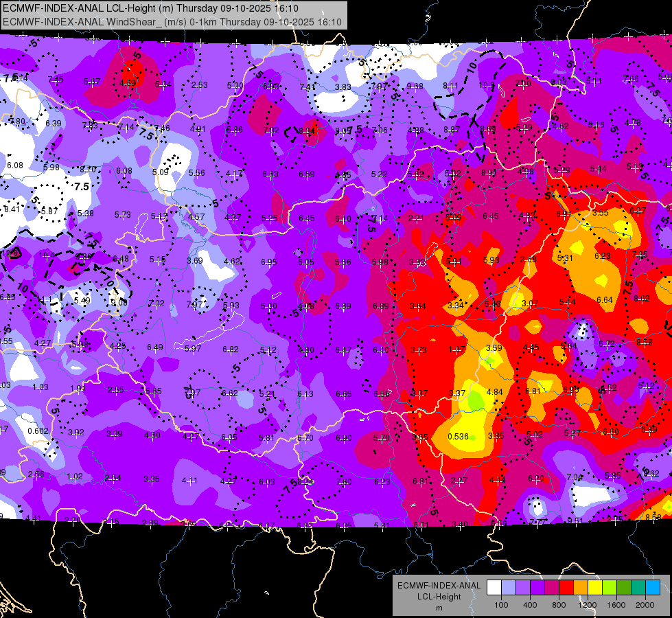Click the legend tick label 1200
This screenshot has width=672, height=618.
coord(587,605)
